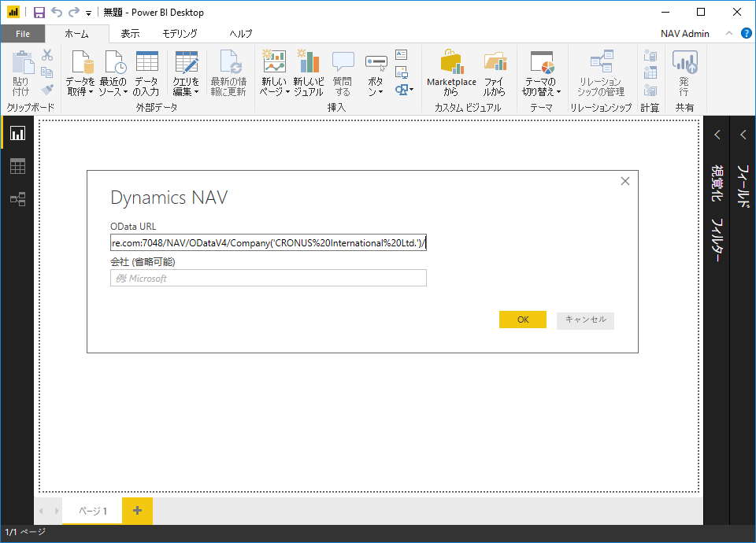
Task: Expand the 新しいページ dropdown arrow
Action: (287, 91)
